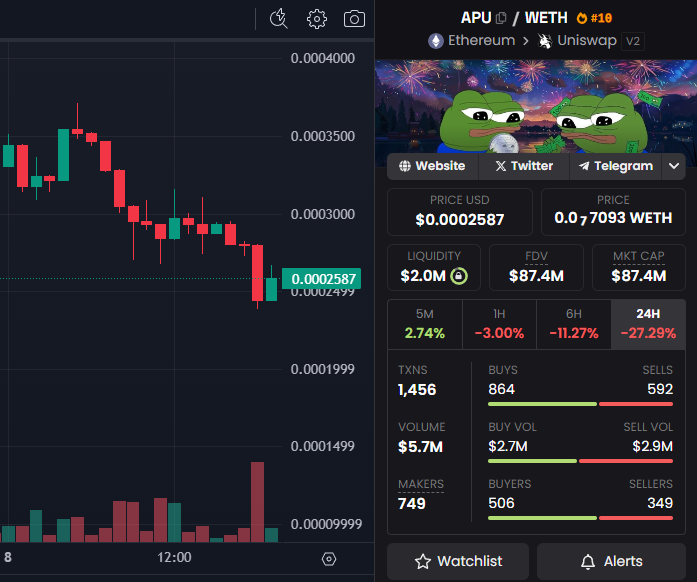Click the Uniswap unicorn logo
This screenshot has height=582, width=697.
tap(545, 41)
